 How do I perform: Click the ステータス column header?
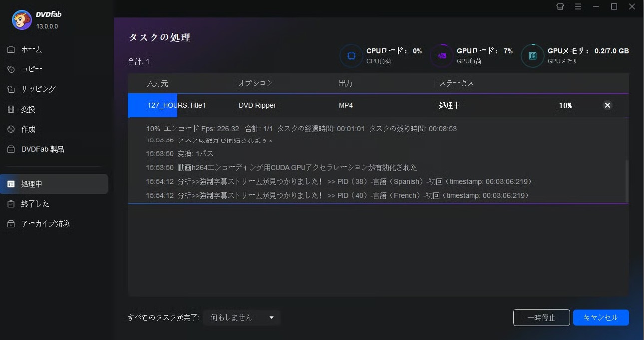pos(456,83)
